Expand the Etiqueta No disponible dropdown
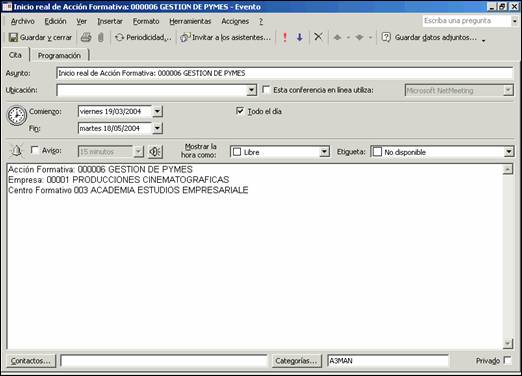This screenshot has height=376, width=522. pyautogui.click(x=508, y=152)
